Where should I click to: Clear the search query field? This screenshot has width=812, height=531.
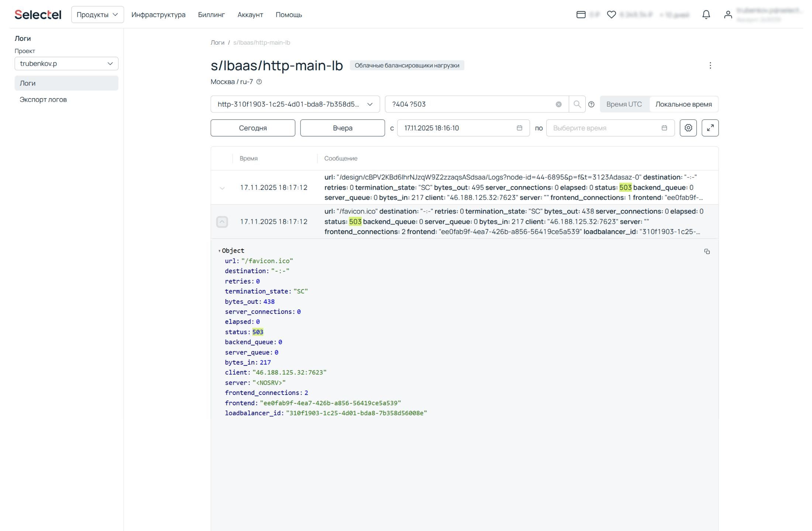tap(558, 104)
